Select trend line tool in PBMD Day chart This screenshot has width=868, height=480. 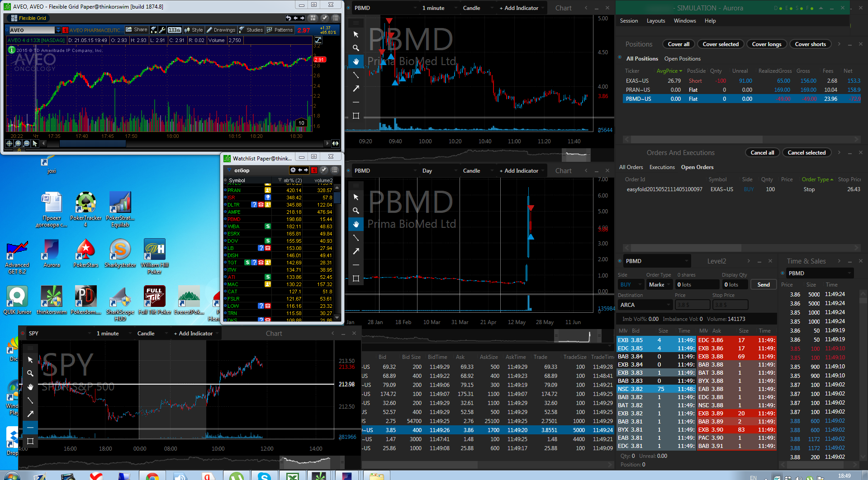[356, 238]
